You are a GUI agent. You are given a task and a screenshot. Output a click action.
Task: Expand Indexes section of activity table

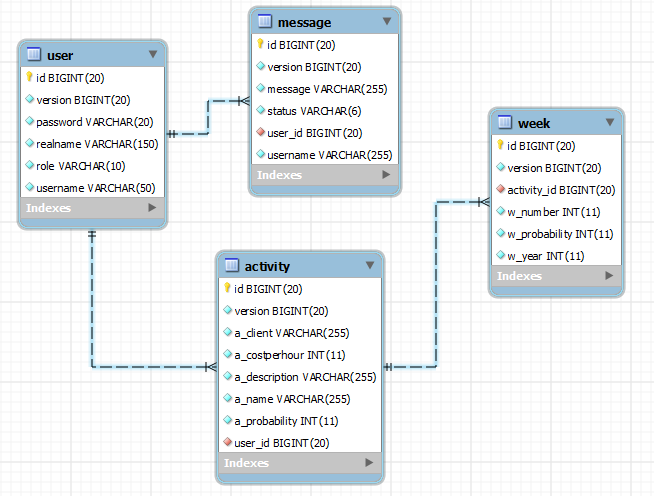point(369,463)
